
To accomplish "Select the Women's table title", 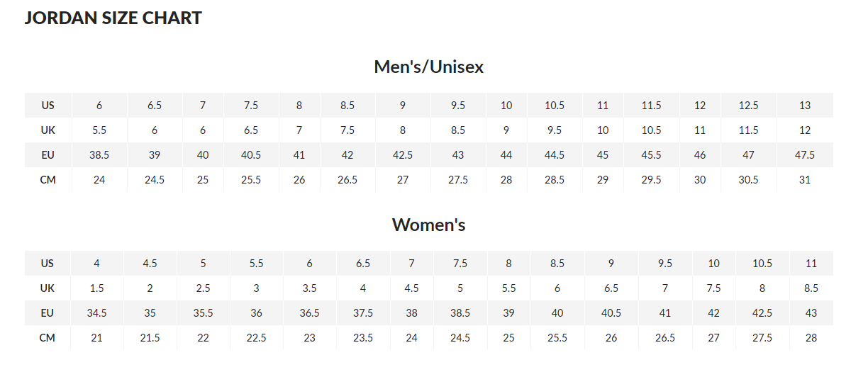I will 429,225.
